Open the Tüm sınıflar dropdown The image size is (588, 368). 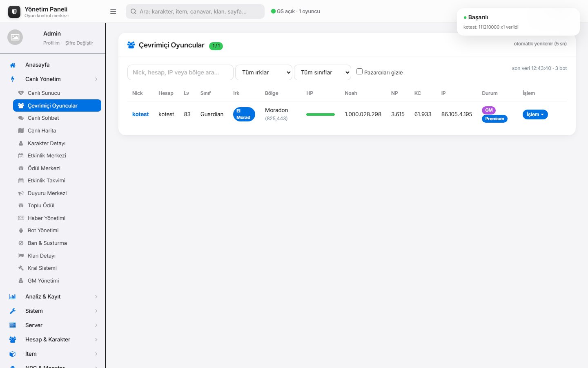click(323, 72)
